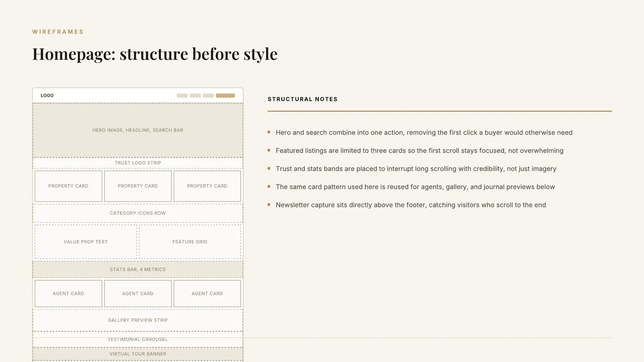Click the LOGO placeholder in the wireframe header
The width and height of the screenshot is (644, 362).
(x=47, y=96)
